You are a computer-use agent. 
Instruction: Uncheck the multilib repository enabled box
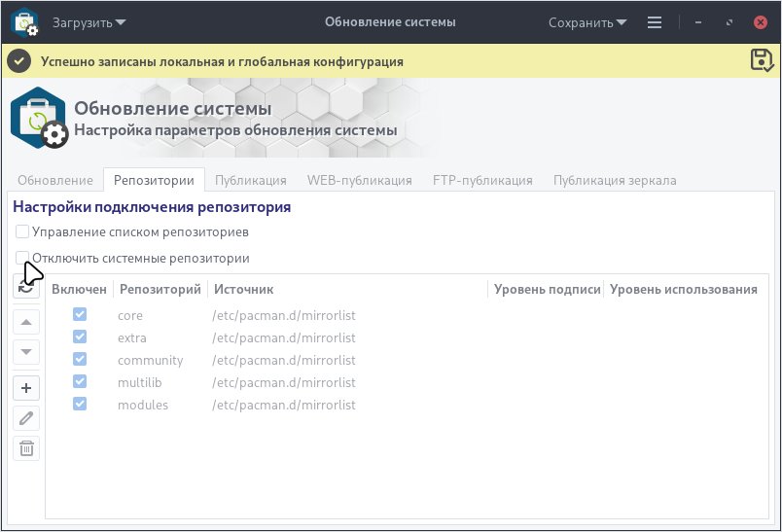pos(80,381)
